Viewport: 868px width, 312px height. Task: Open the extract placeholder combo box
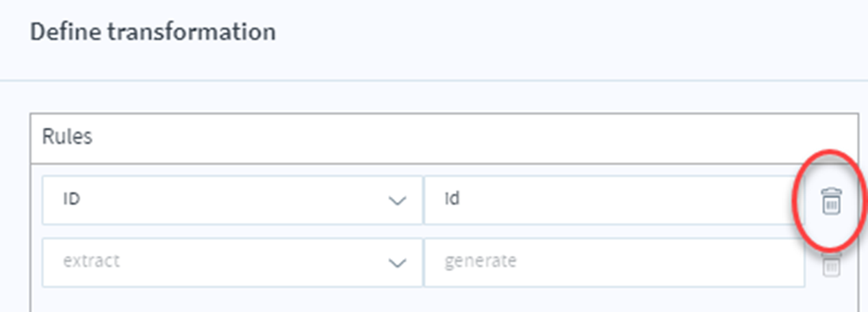click(x=232, y=262)
